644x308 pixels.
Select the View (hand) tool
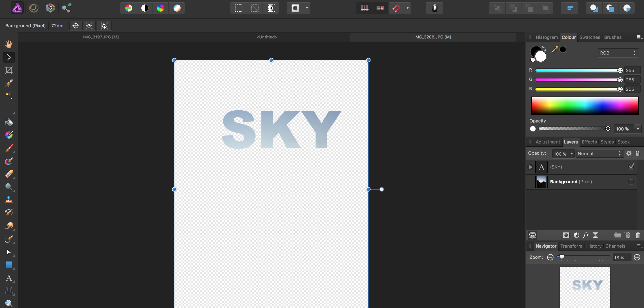9,44
